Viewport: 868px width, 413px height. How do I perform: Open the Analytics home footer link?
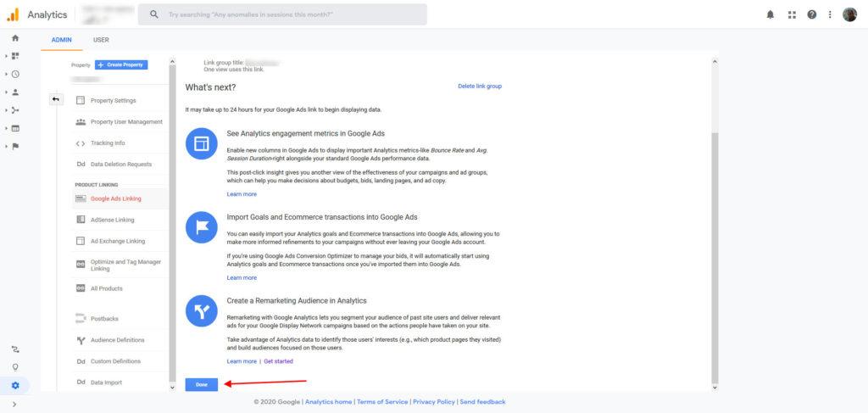328,402
